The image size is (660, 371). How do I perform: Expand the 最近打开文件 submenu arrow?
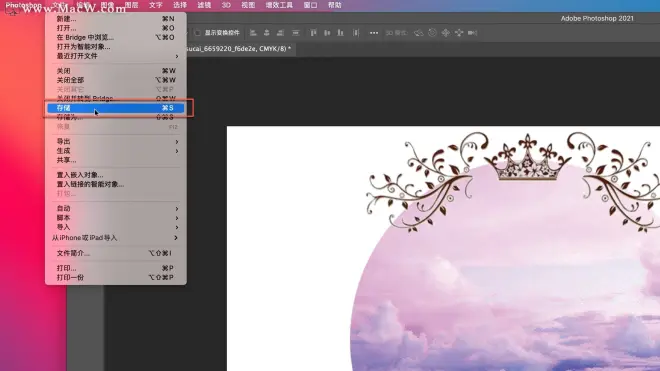[x=177, y=56]
